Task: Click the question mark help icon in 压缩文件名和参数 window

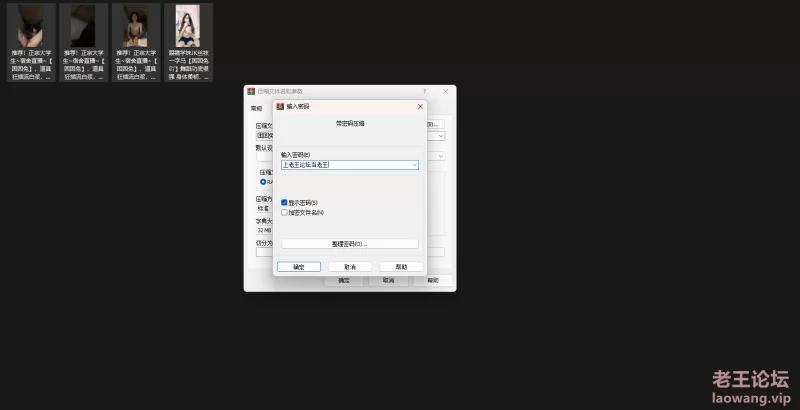Action: (x=424, y=91)
